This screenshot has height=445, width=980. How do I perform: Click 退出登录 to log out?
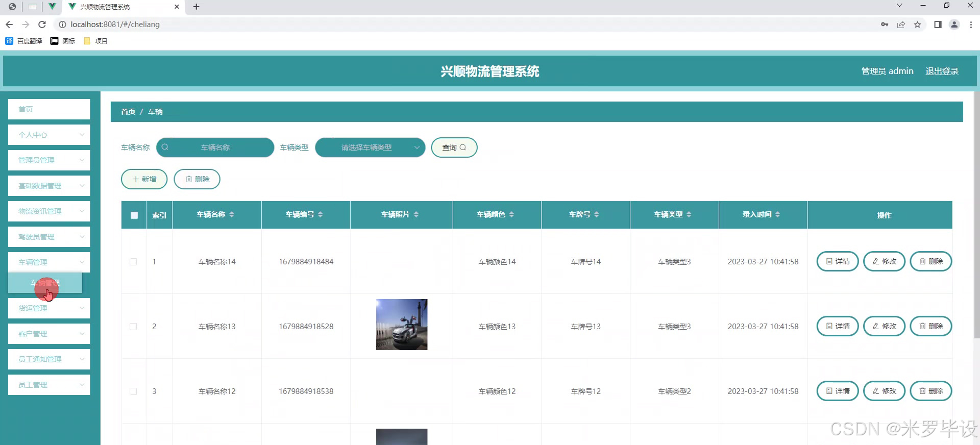coord(942,71)
